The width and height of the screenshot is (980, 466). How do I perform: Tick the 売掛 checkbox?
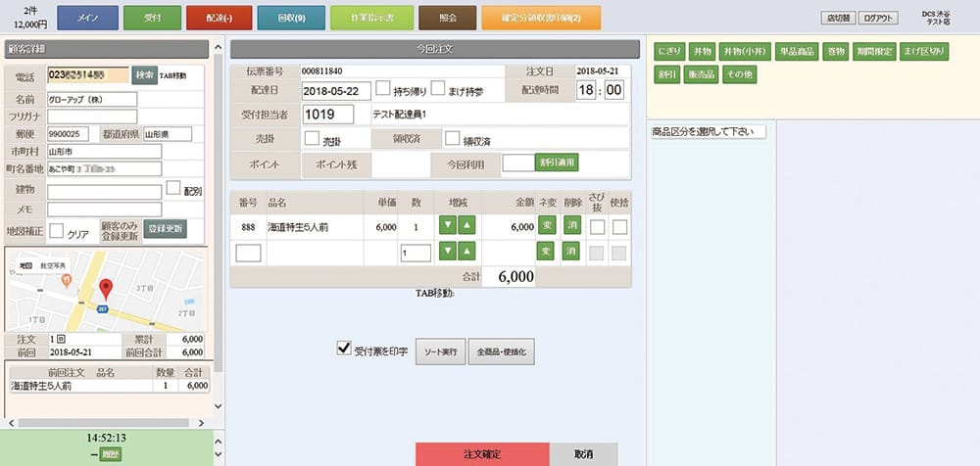[313, 140]
